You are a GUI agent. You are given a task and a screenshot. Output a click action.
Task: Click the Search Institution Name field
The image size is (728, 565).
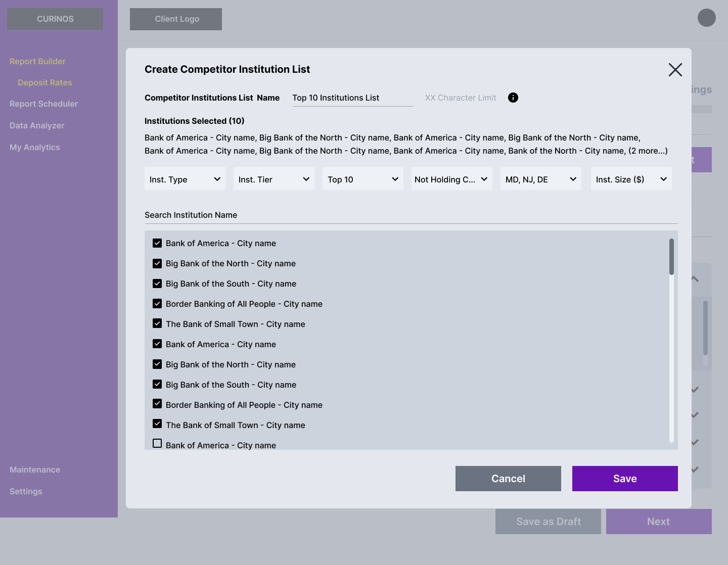(411, 215)
